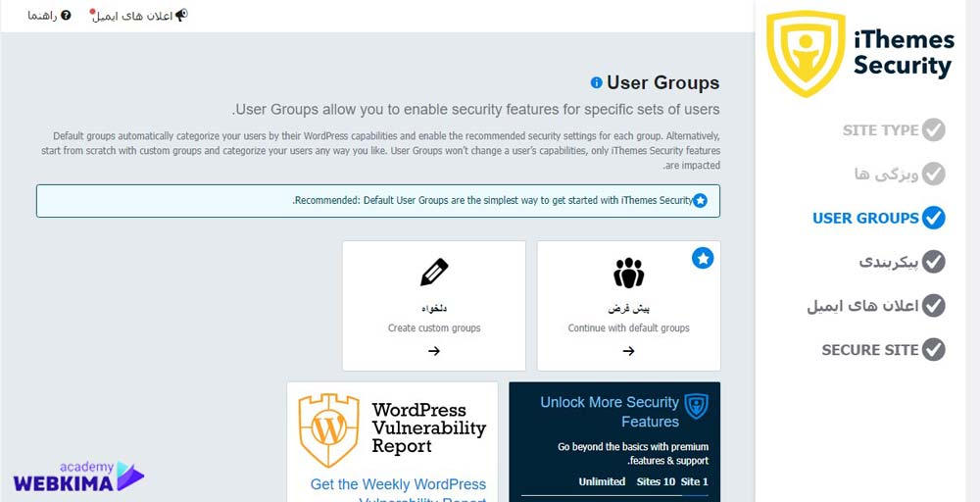Click the User Groups allow you subtitle text

click(x=475, y=110)
